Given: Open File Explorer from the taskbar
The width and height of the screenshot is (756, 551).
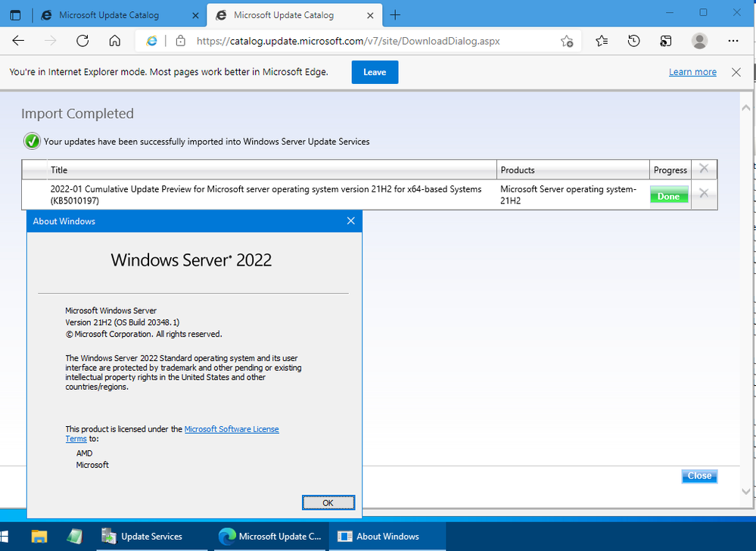Looking at the screenshot, I should pos(39,536).
